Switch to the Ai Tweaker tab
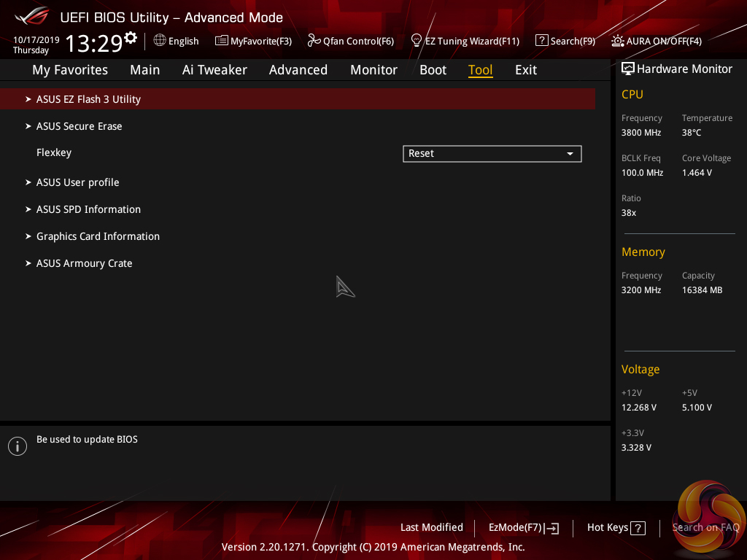Image resolution: width=747 pixels, height=560 pixels. tap(214, 70)
